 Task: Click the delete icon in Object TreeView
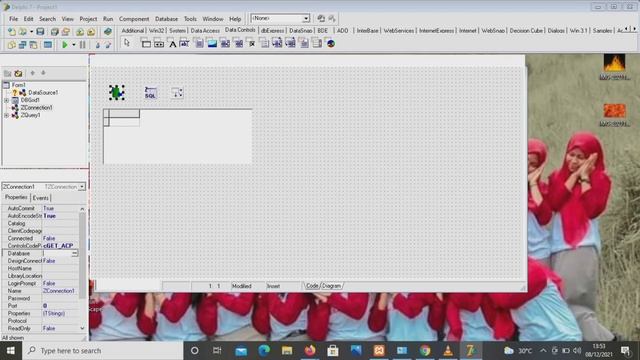[x=18, y=73]
